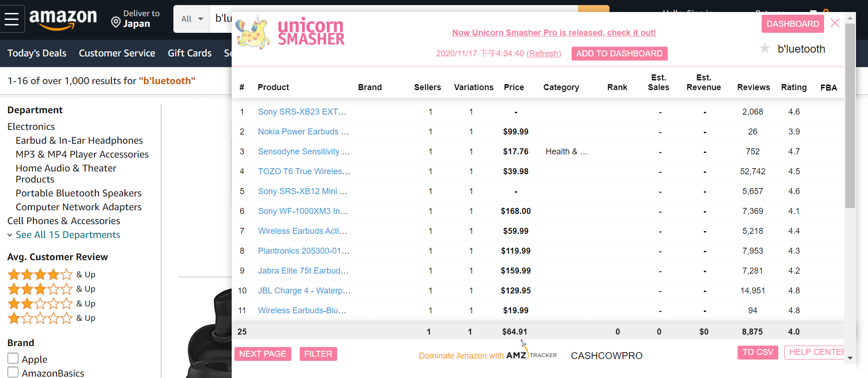
Task: Close the Unicorn Smasher panel
Action: (835, 23)
